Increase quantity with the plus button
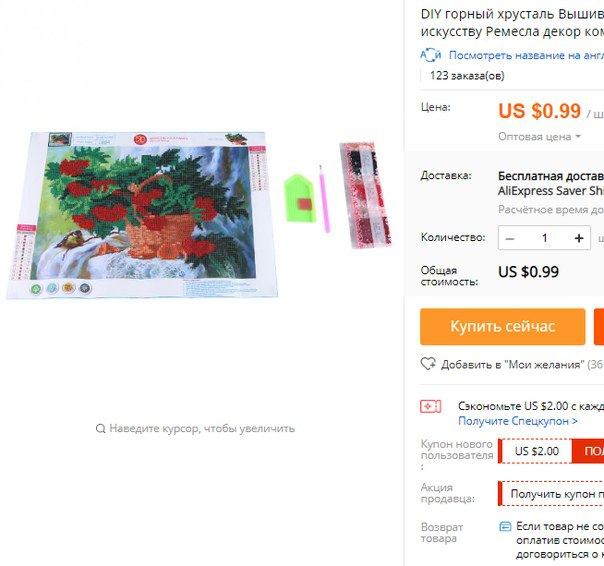 point(579,238)
